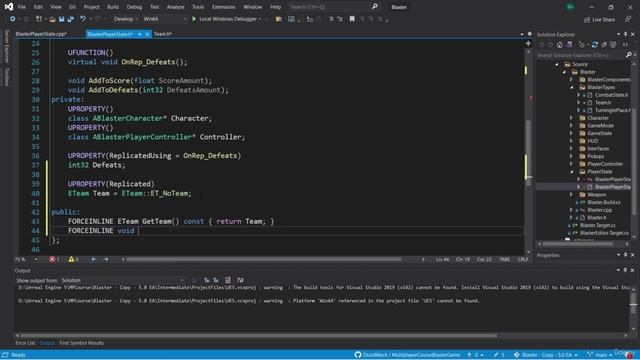
Task: Click the Save file toolbar icon
Action: [x=61, y=19]
